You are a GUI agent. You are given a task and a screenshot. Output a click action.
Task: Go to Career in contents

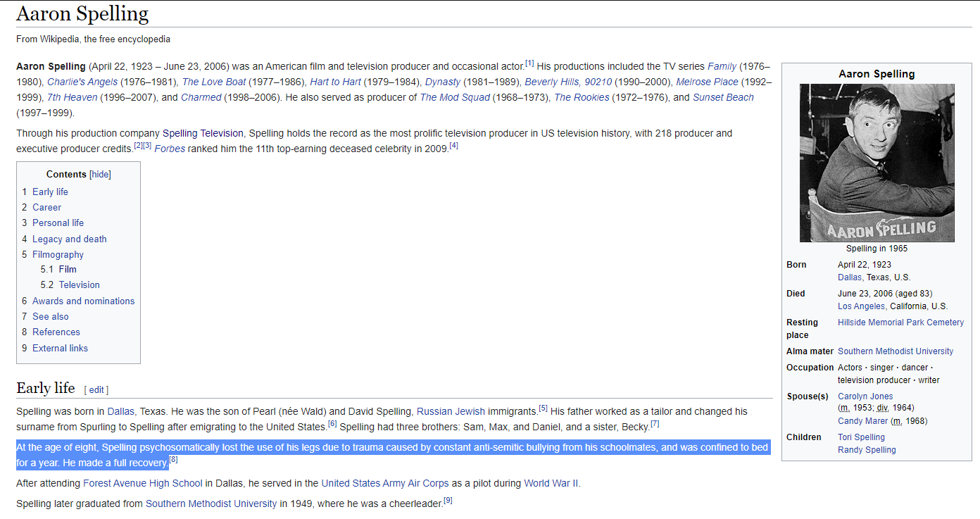46,207
